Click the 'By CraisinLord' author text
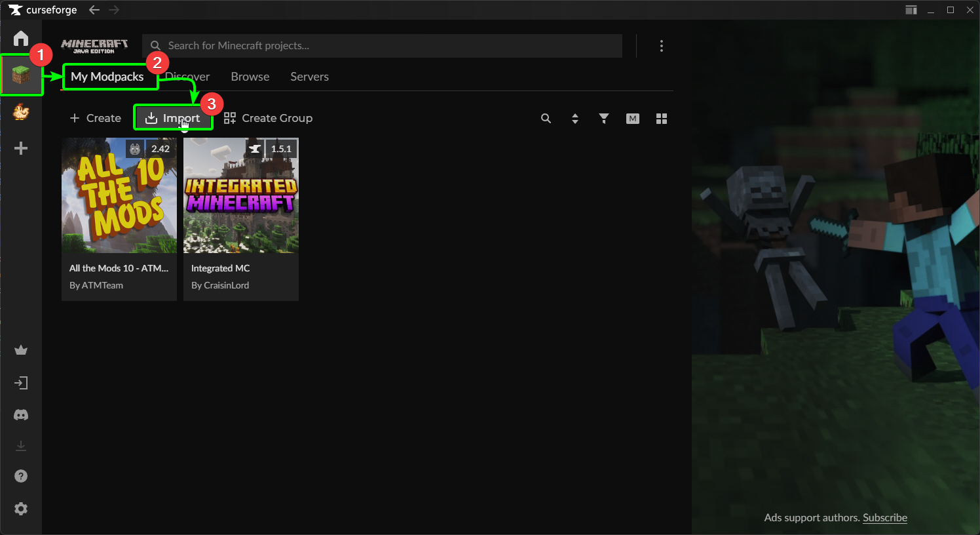 tap(220, 285)
